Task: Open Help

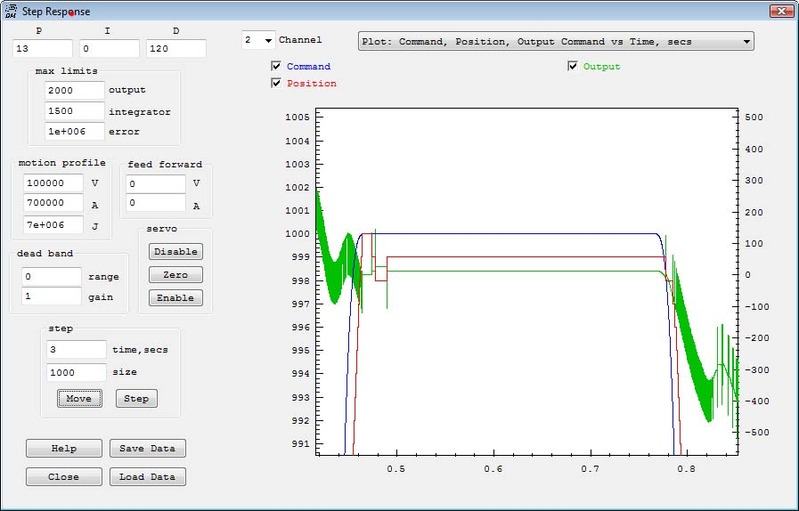Action: 63,448
